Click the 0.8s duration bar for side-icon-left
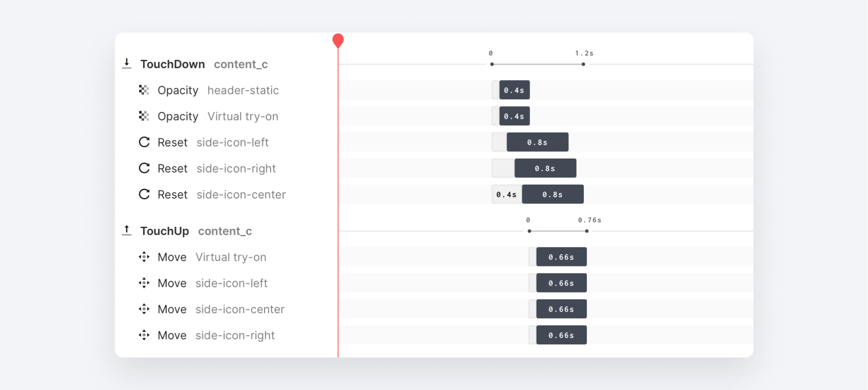Image resolution: width=868 pixels, height=390 pixels. [537, 142]
